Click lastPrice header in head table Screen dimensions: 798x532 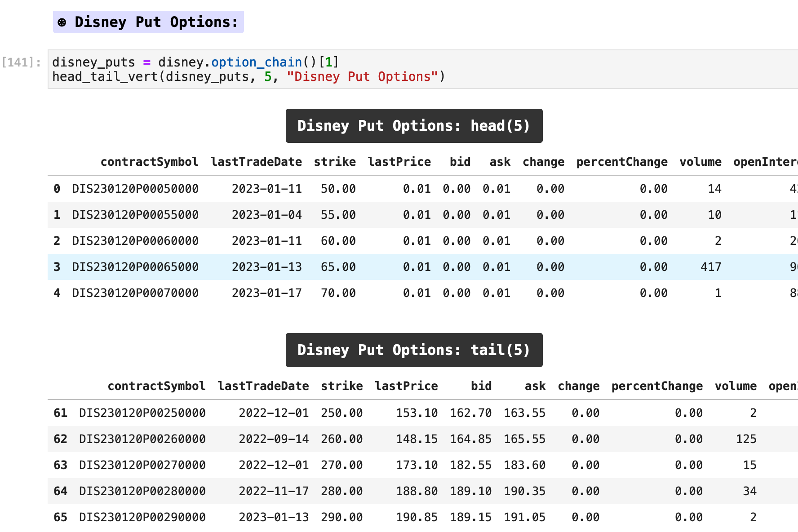pyautogui.click(x=399, y=162)
